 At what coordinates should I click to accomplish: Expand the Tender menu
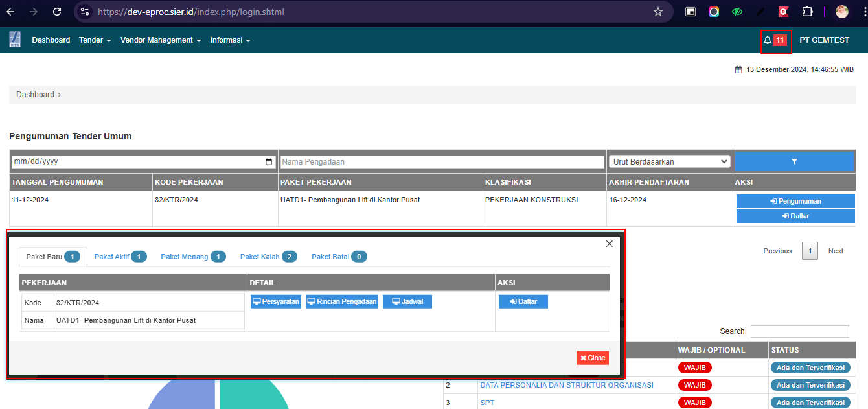(95, 40)
